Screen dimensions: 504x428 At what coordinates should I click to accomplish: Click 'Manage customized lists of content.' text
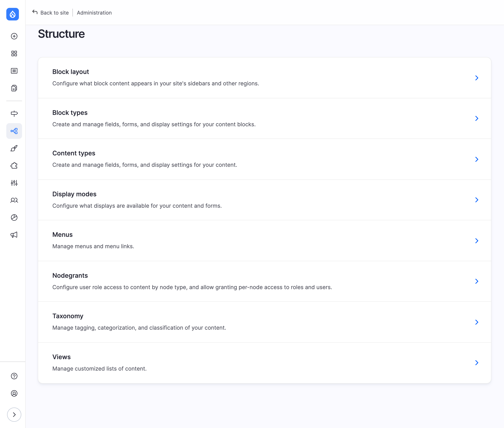point(99,369)
